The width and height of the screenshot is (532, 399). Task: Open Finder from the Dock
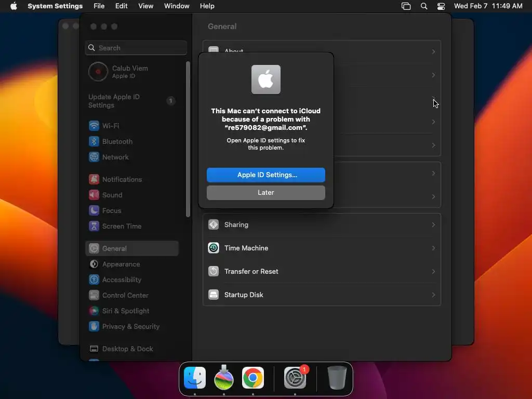[195, 378]
